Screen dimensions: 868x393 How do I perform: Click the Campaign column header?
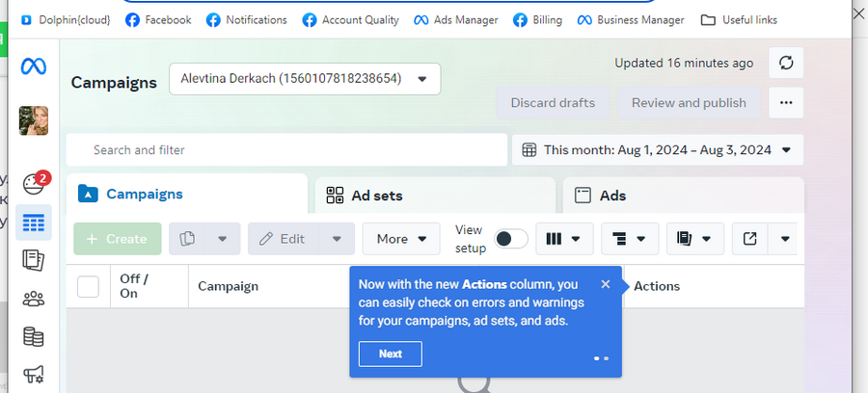pyautogui.click(x=228, y=286)
